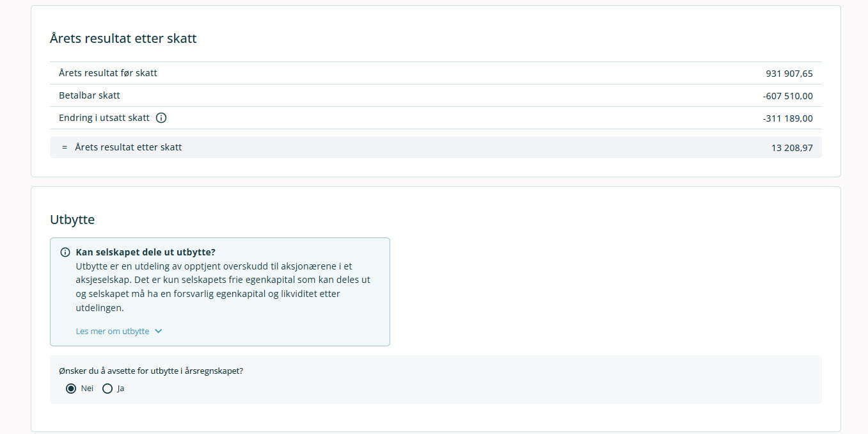Select the Nei radio button
The image size is (868, 434).
[x=71, y=389]
